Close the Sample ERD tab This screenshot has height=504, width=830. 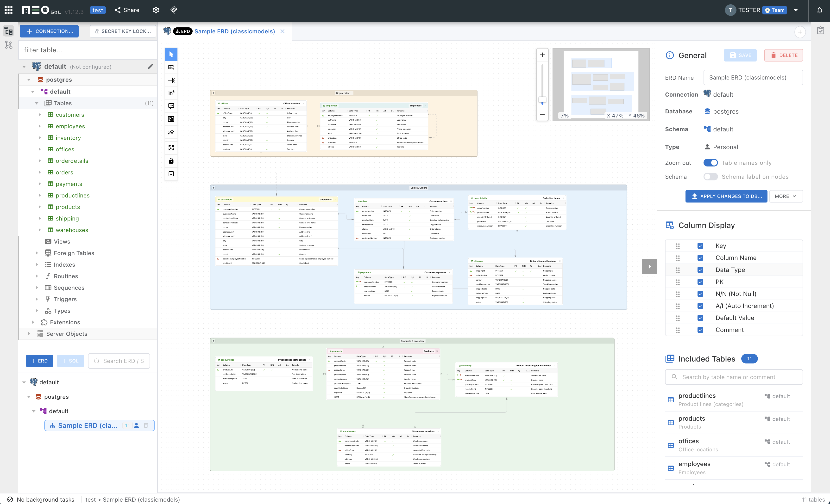tap(283, 31)
